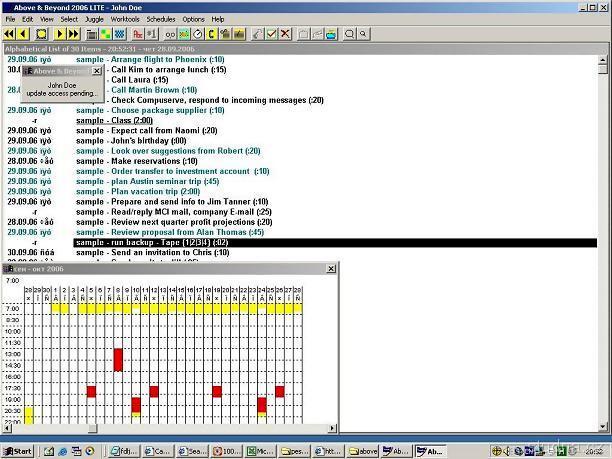
Task: Click the oo glasses toolbar icon
Action: (x=170, y=34)
